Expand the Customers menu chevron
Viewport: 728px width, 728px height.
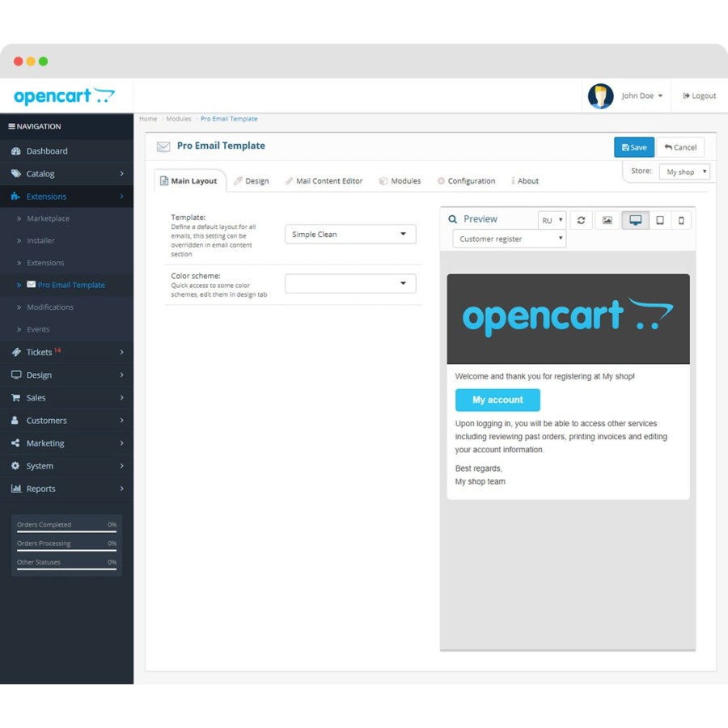pyautogui.click(x=121, y=420)
